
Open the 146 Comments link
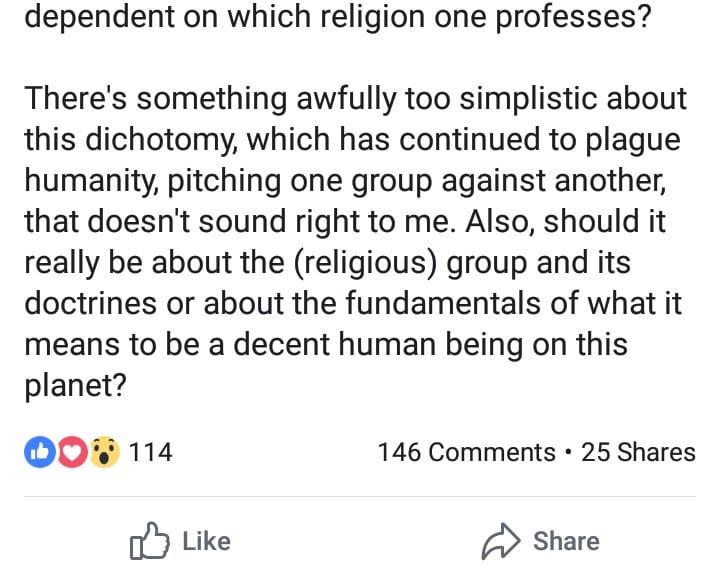click(467, 452)
